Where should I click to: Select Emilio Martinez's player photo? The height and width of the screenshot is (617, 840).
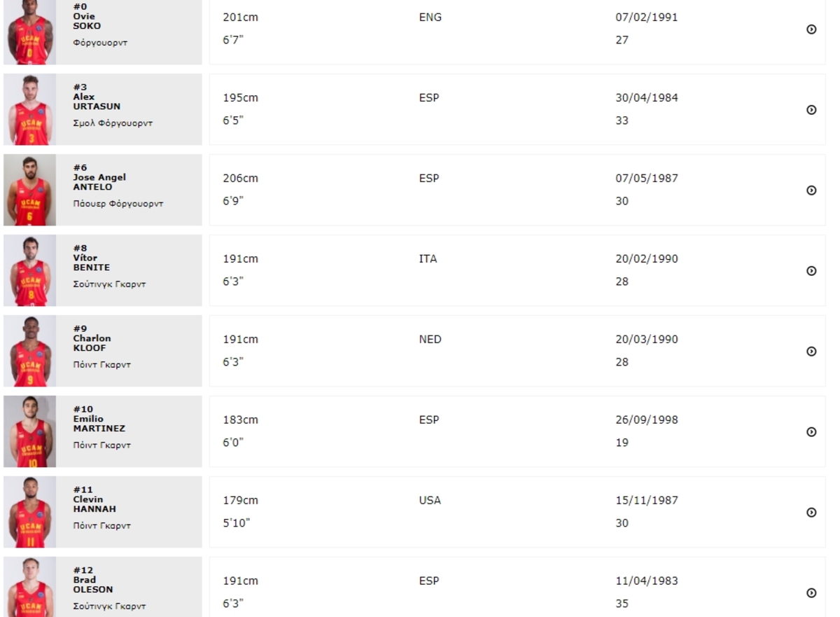tap(29, 431)
